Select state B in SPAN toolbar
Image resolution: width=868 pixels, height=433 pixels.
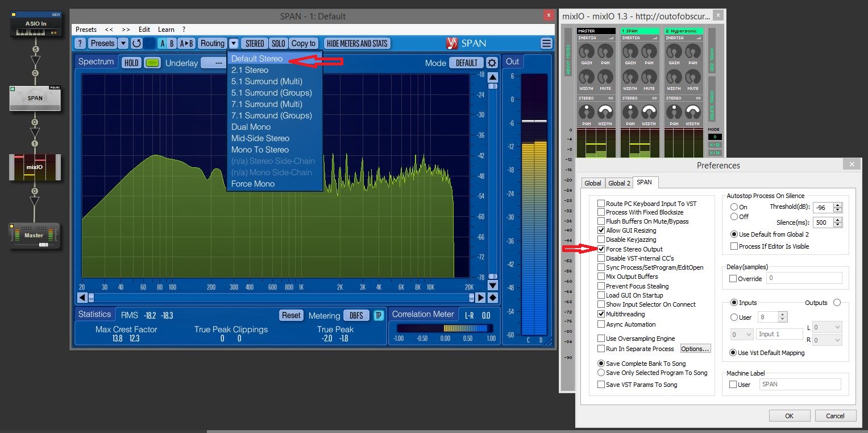172,43
